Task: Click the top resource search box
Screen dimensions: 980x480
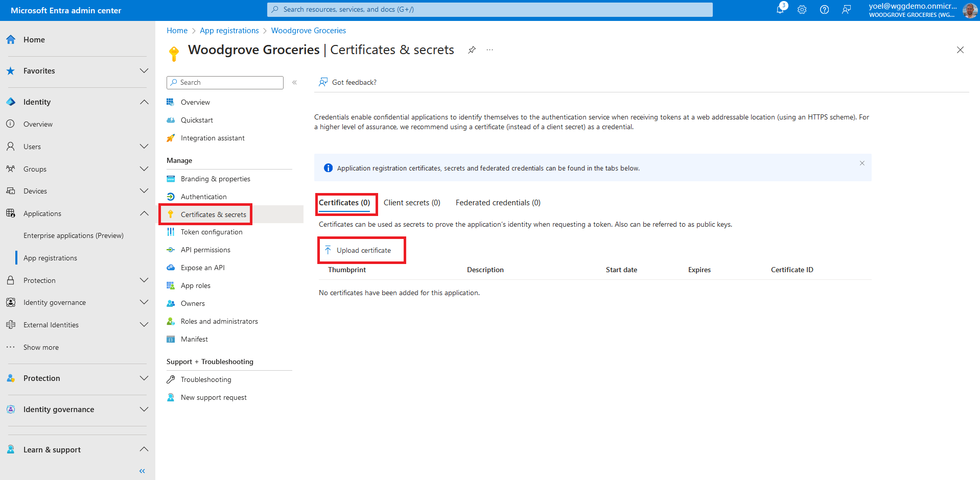Action: [x=489, y=10]
